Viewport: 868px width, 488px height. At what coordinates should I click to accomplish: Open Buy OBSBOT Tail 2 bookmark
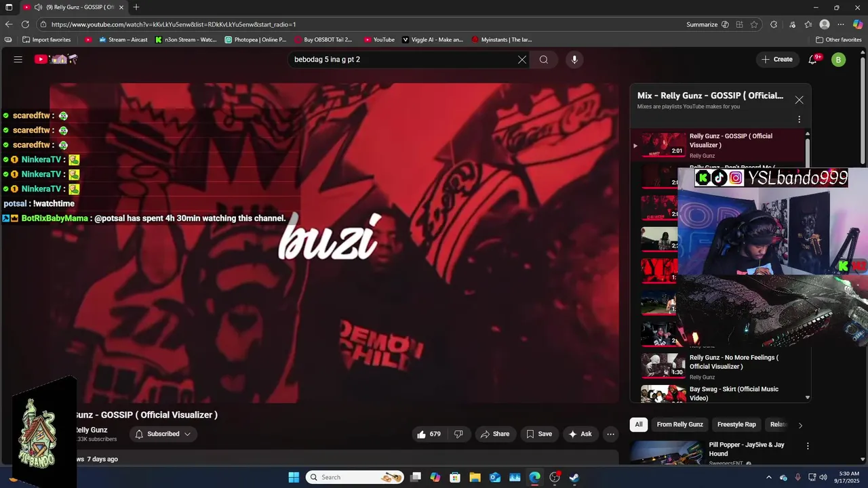click(323, 40)
